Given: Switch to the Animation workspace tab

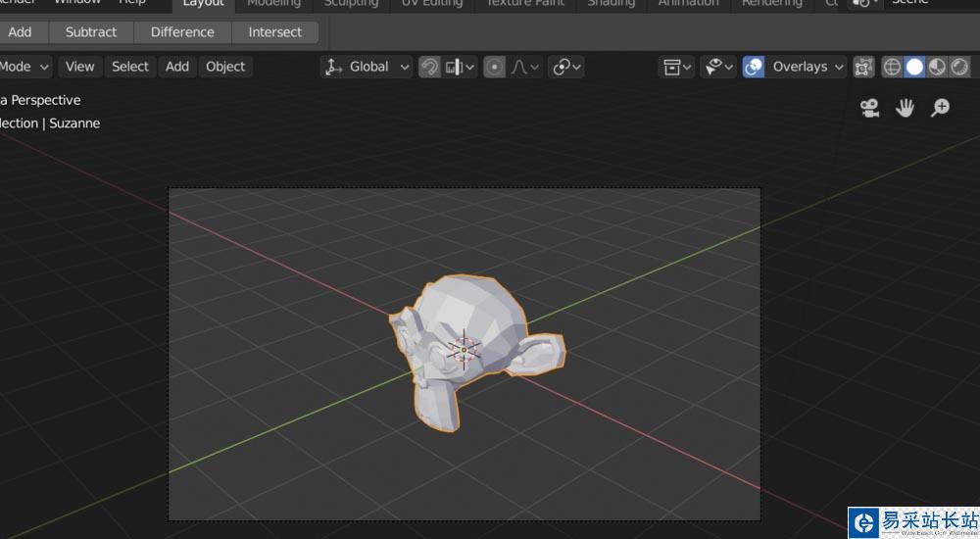Looking at the screenshot, I should 688,4.
